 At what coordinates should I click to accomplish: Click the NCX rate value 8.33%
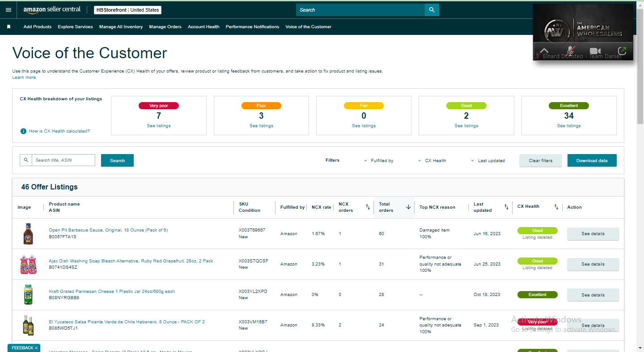pos(318,325)
